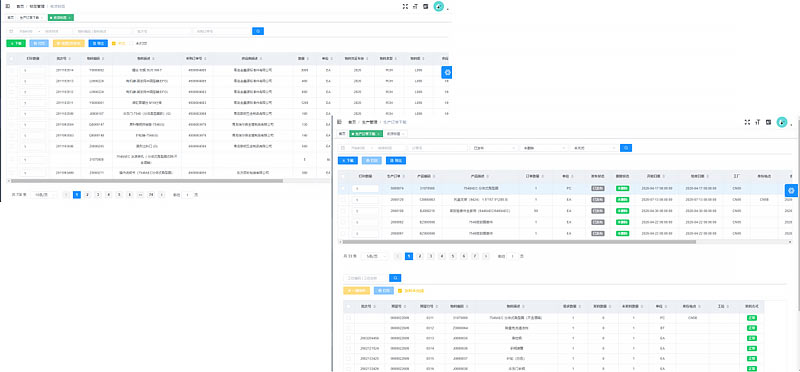Click the font size icon in the top-left window header

(x=415, y=7)
